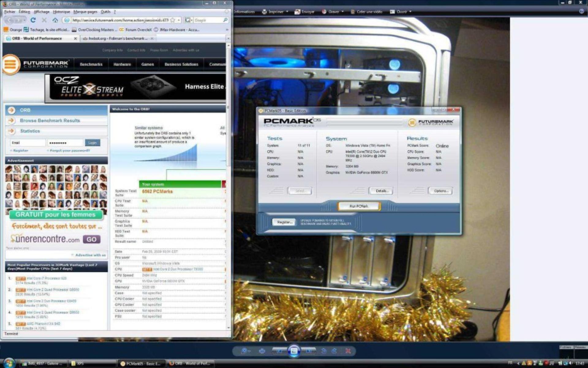588x368 pixels.
Task: Click the Run PCMark button
Action: click(x=359, y=206)
